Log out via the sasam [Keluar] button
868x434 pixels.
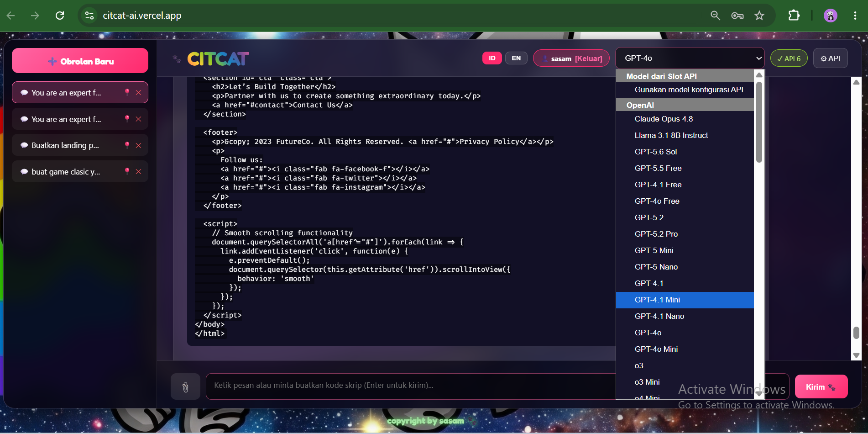[571, 58]
